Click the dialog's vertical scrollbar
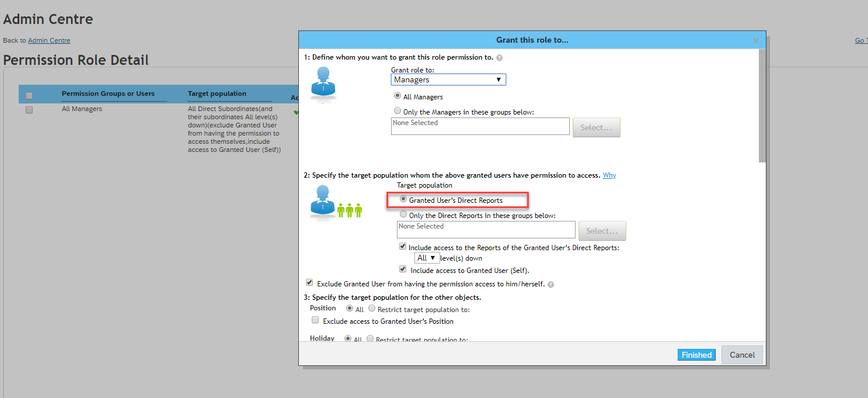The height and width of the screenshot is (398, 868). pyautogui.click(x=762, y=105)
